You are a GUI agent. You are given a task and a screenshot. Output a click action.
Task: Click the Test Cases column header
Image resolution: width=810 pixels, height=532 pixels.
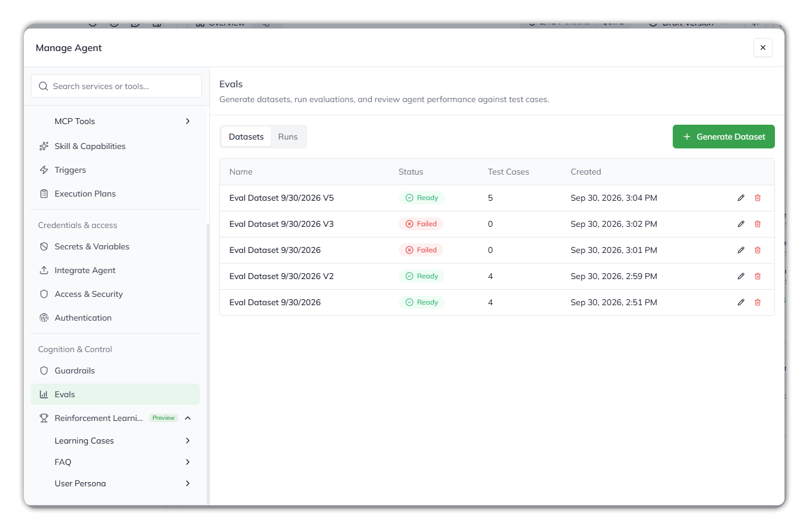[508, 172]
